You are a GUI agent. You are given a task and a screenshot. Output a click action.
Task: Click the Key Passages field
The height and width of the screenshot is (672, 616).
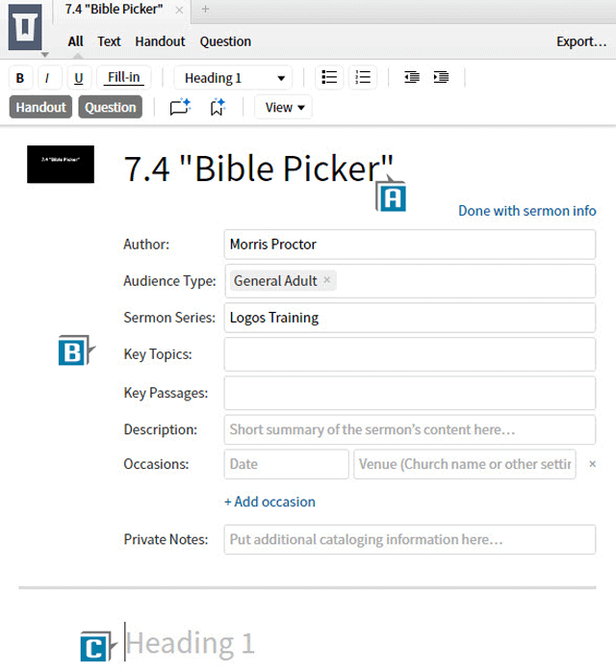tap(409, 393)
